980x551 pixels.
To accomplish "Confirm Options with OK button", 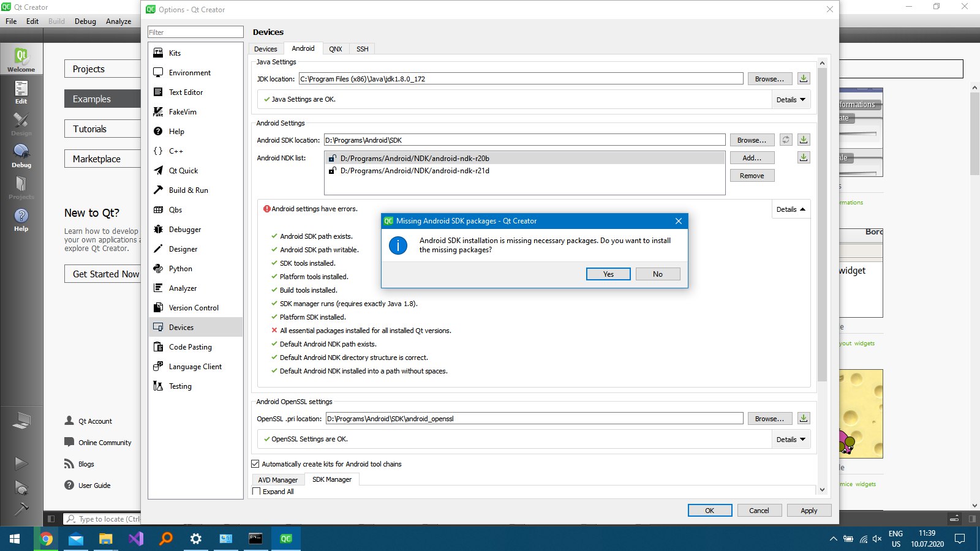I will [x=709, y=511].
